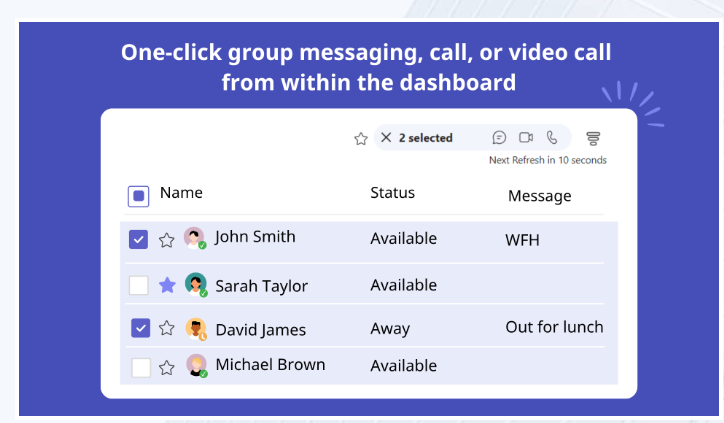
Task: Open the filter icon beside toolbar
Action: coord(593,138)
